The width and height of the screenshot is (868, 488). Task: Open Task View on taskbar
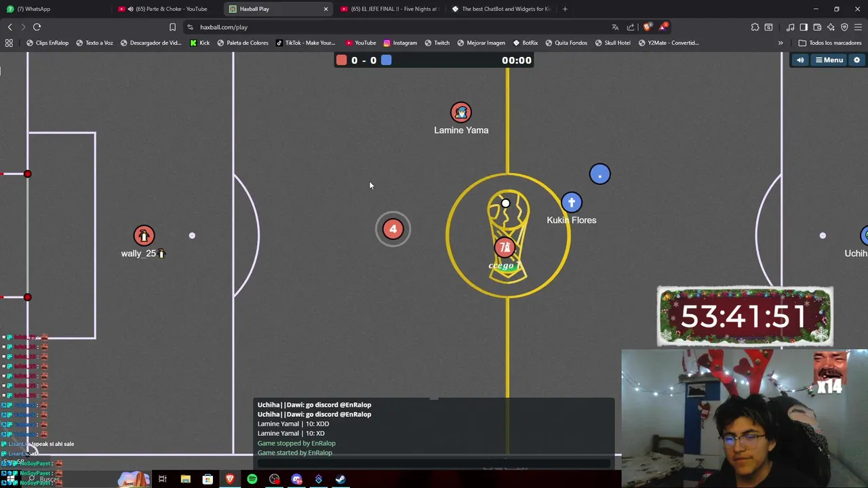click(x=163, y=479)
